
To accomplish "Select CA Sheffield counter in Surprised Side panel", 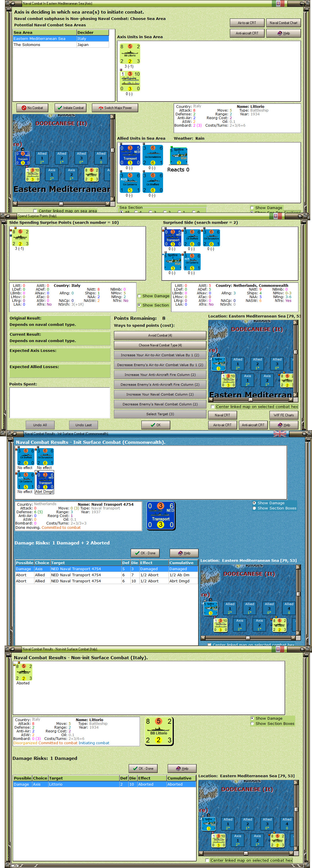I will (192, 238).
